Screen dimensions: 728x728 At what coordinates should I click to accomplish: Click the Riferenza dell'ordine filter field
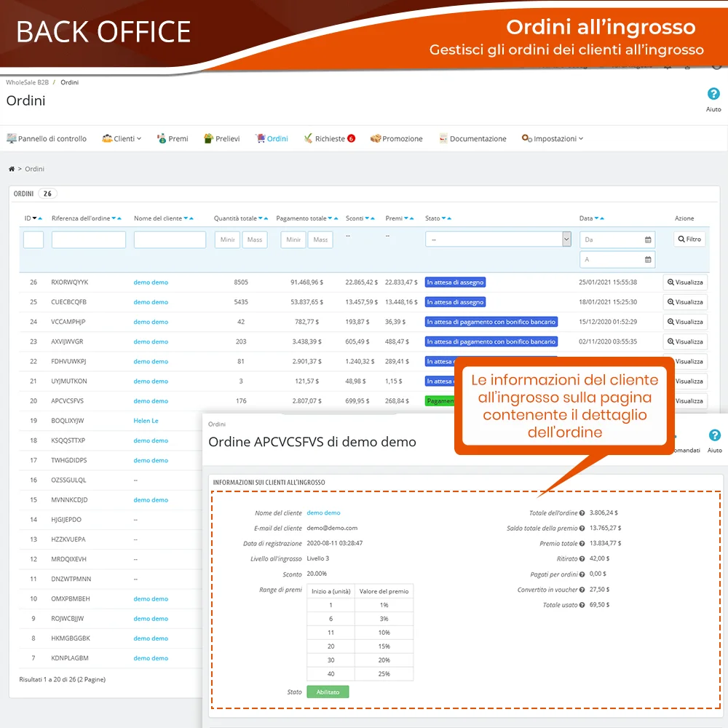tap(88, 240)
